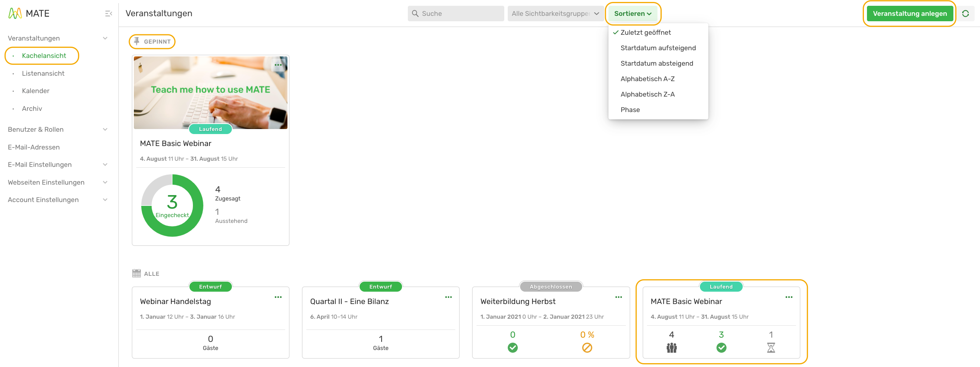Sort by Startdatum absteigend

click(658, 63)
